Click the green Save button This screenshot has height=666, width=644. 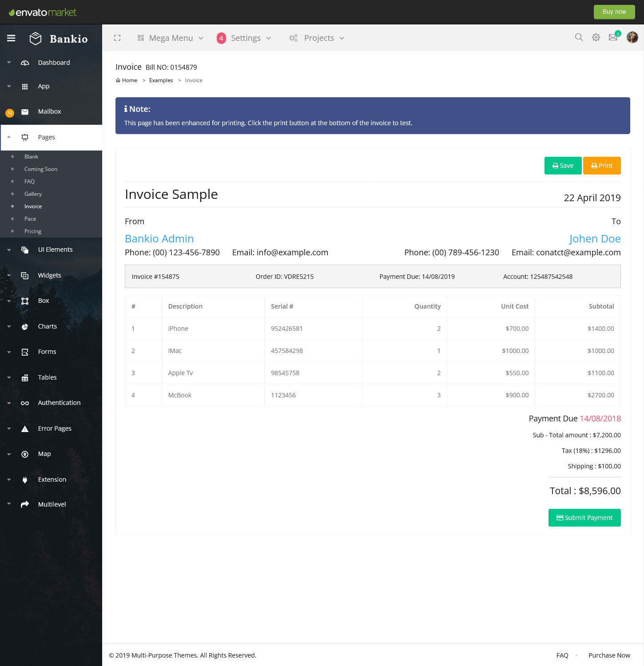click(x=563, y=166)
